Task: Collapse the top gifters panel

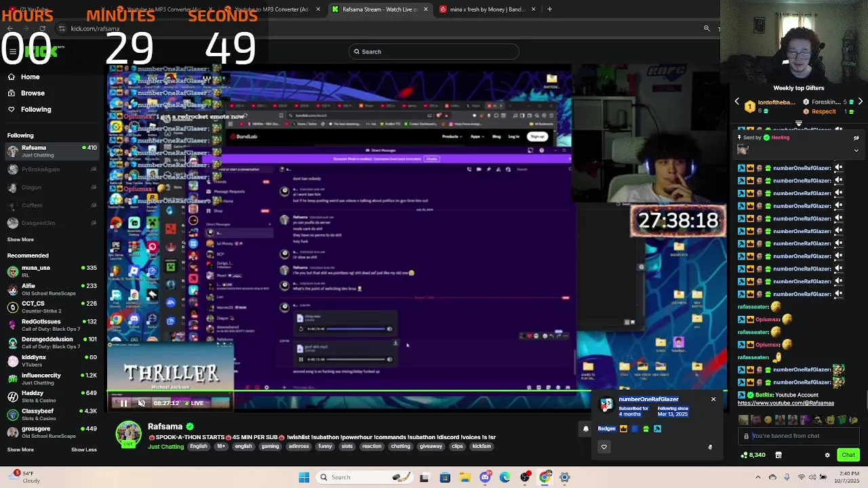Action: [798, 123]
